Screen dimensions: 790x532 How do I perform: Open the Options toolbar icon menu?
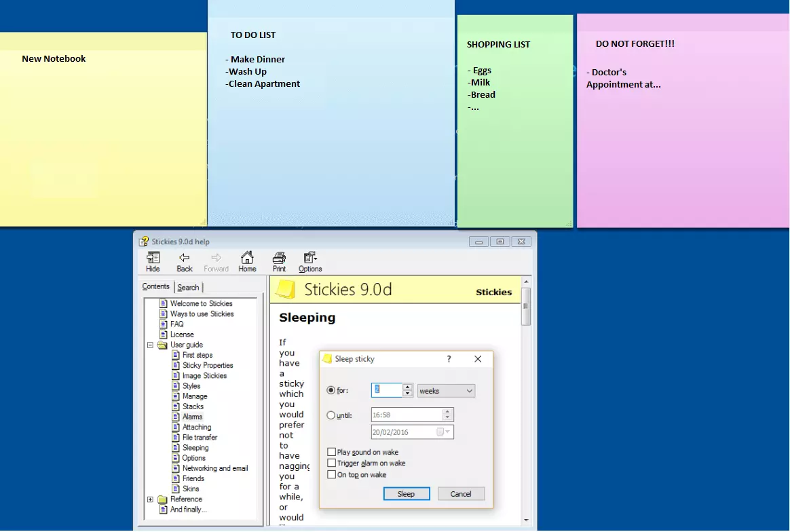pos(310,258)
